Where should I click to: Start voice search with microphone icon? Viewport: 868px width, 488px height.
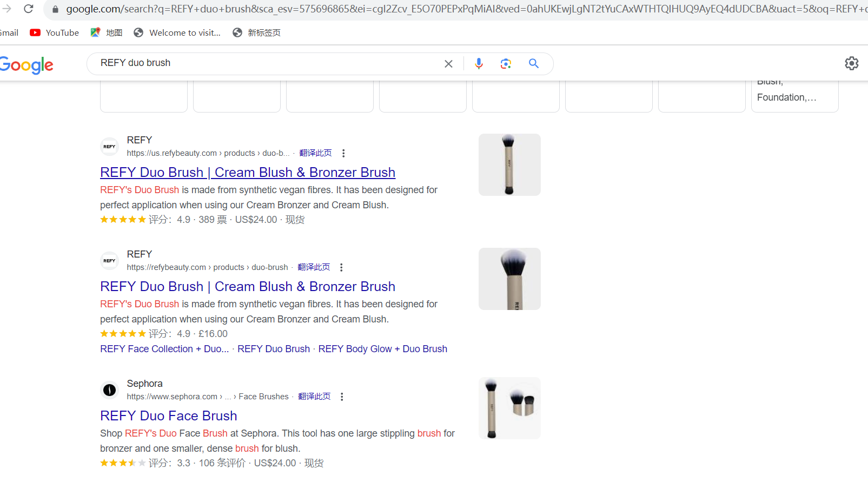[x=479, y=64]
